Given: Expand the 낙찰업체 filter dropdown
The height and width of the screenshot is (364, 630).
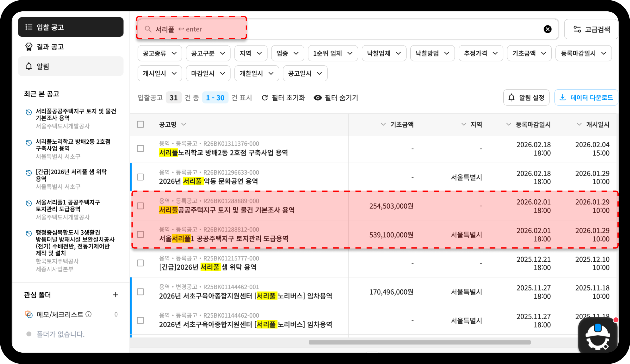Looking at the screenshot, I should 384,53.
